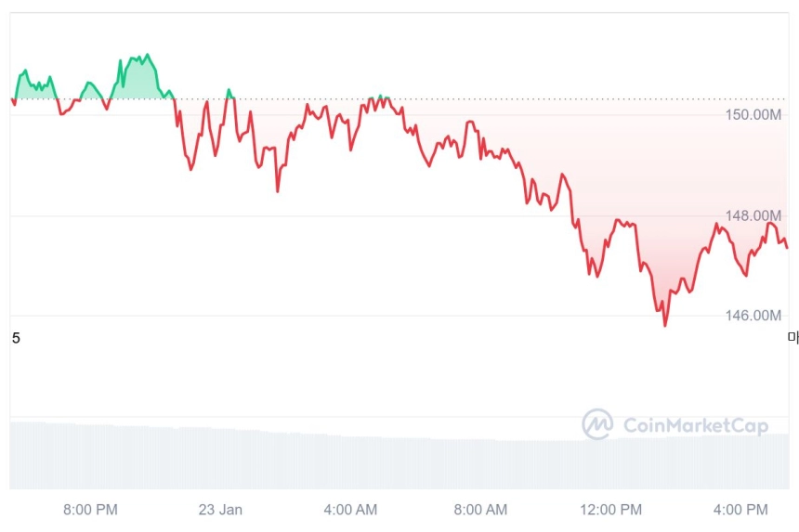Click the highest green peak of the chart
Image resolution: width=799 pixels, height=532 pixels.
(x=148, y=54)
